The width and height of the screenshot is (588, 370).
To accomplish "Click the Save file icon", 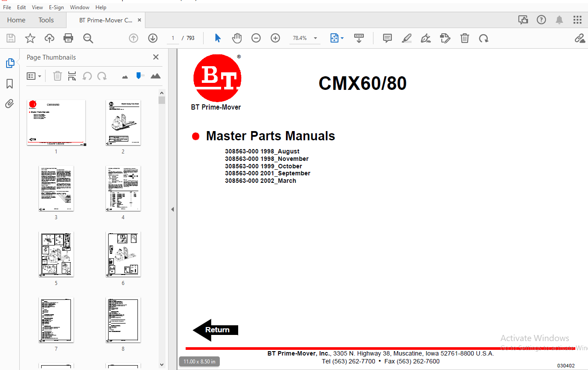I will pos(11,39).
